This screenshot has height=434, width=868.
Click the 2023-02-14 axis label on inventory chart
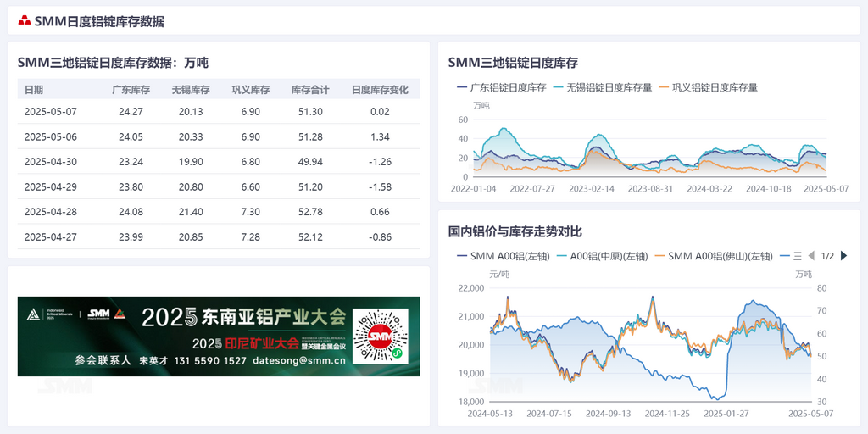[x=593, y=188]
